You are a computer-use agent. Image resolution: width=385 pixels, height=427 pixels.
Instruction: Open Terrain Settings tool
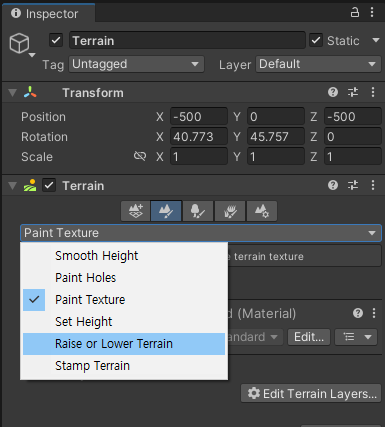262,211
